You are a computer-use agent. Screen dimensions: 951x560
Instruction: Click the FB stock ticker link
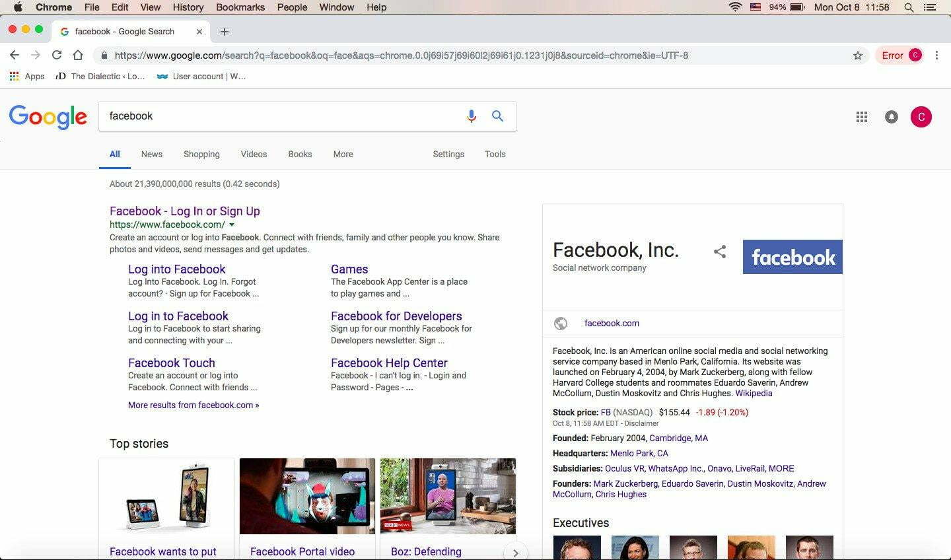pyautogui.click(x=606, y=412)
